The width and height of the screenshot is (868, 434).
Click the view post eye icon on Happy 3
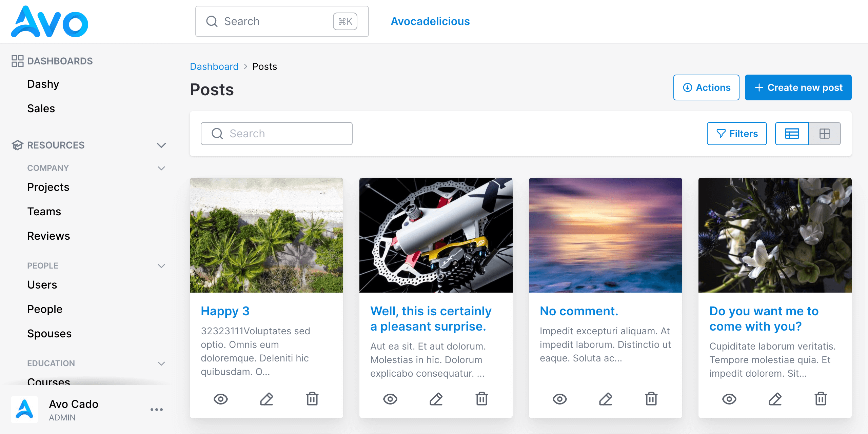(221, 399)
